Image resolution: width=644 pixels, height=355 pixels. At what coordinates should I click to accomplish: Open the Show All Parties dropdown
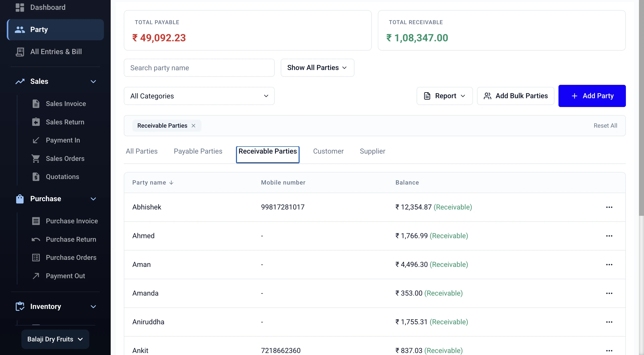(x=317, y=67)
